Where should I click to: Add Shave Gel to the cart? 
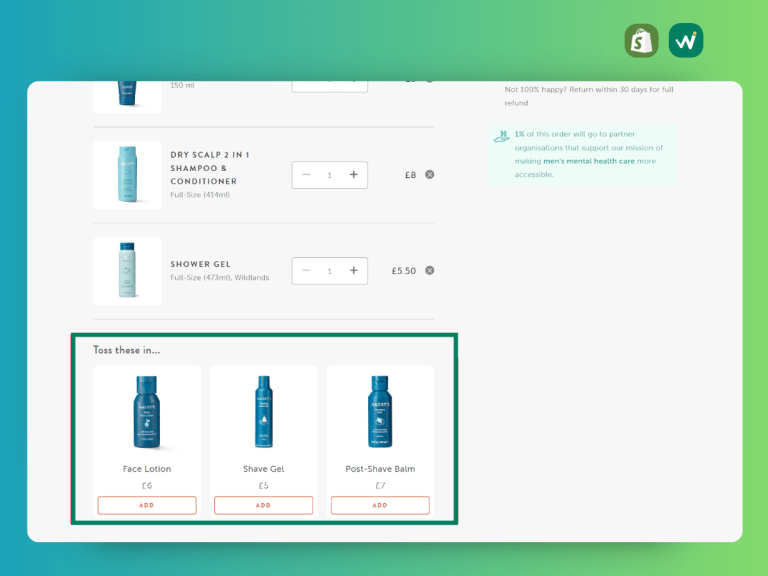click(x=264, y=505)
